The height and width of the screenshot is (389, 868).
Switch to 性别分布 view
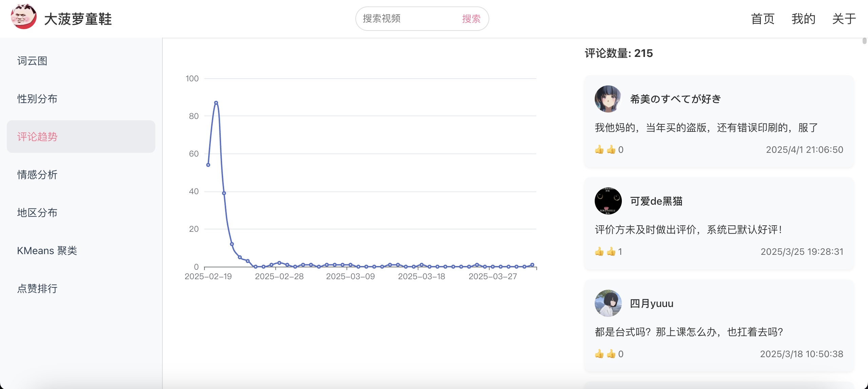point(37,99)
